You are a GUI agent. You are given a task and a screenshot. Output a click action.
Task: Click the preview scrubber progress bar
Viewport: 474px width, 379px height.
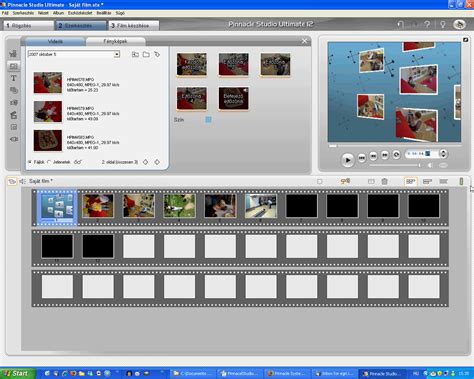tap(395, 146)
